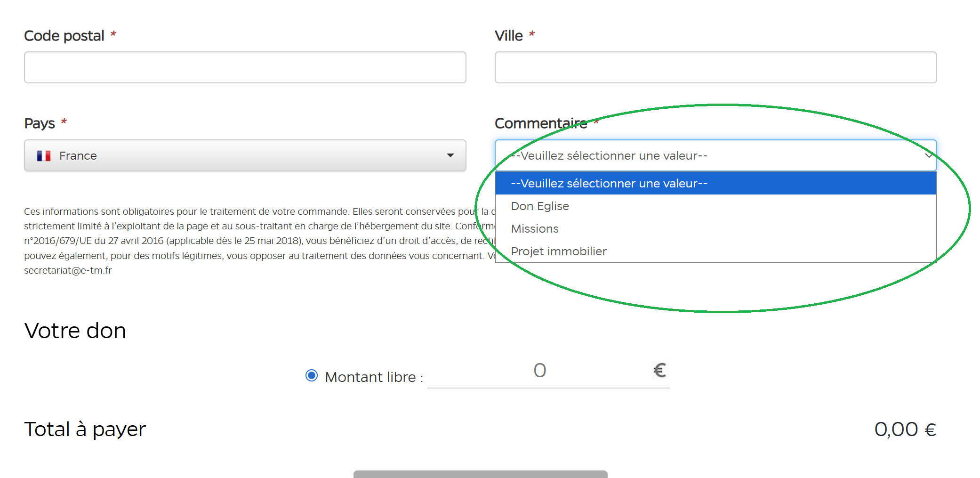Click the Commentaire chevron arrow
The image size is (980, 478).
tap(928, 155)
